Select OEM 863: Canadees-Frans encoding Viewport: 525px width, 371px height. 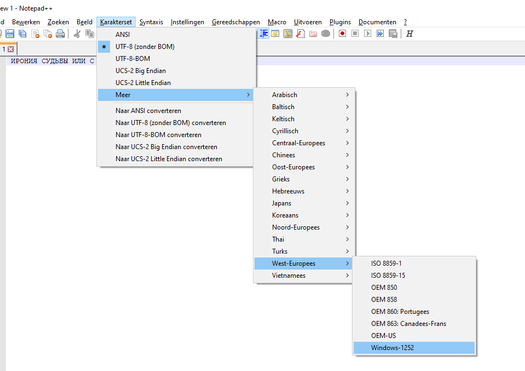click(x=414, y=324)
